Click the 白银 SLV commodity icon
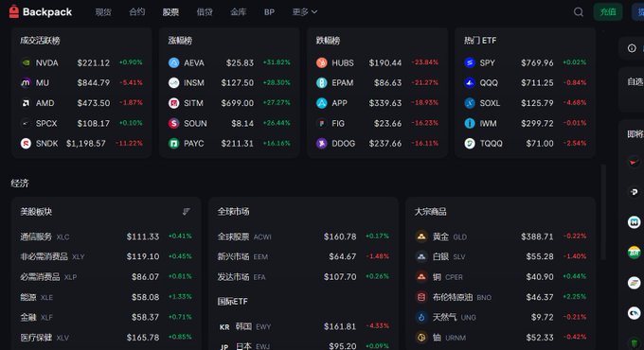 coord(421,257)
